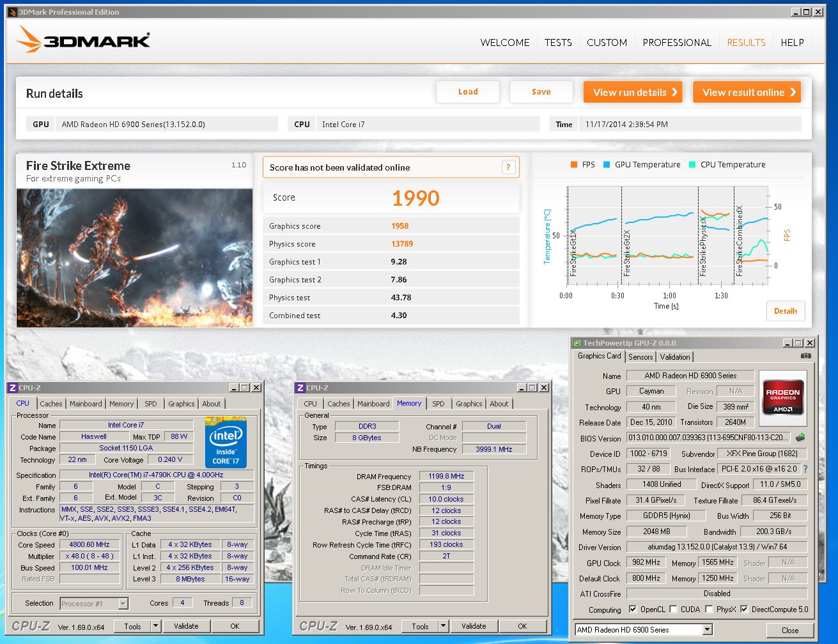Screen dimensions: 838x644
Task: Click the 3DMark title bar icon
Action: [x=12, y=11]
